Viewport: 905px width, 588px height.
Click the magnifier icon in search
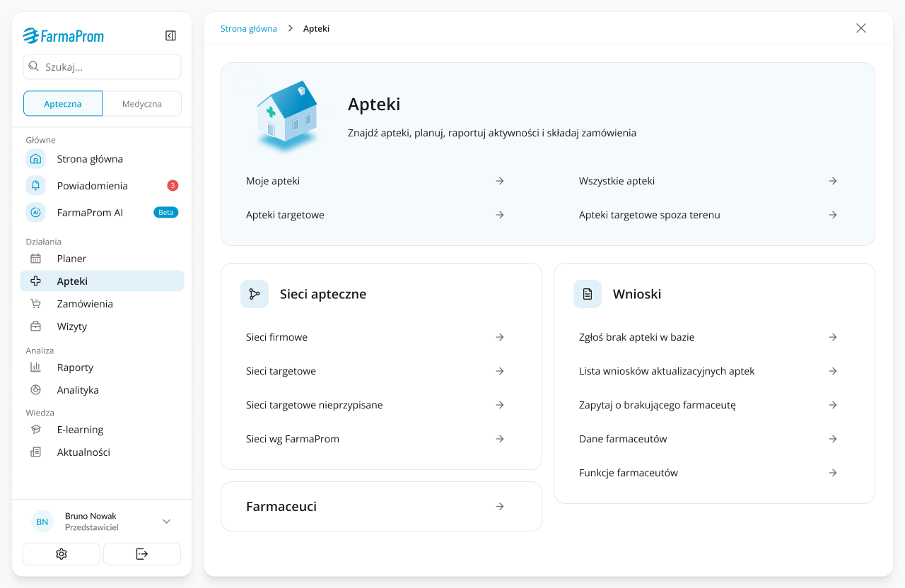click(33, 67)
